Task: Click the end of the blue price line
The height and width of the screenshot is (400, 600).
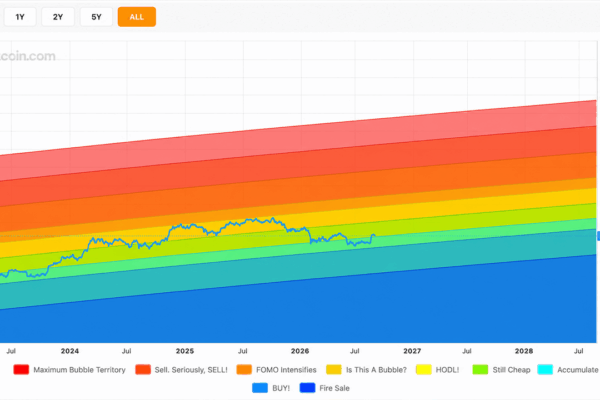Action: coord(374,235)
